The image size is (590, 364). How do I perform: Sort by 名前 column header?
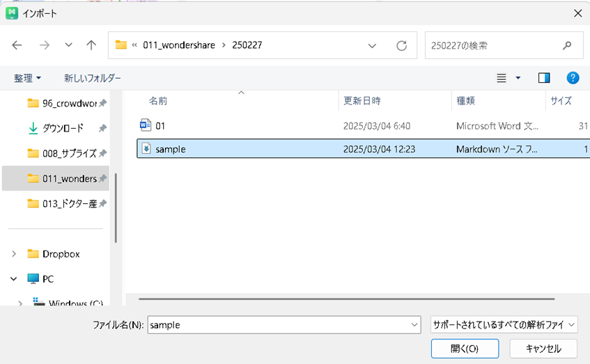coord(158,101)
